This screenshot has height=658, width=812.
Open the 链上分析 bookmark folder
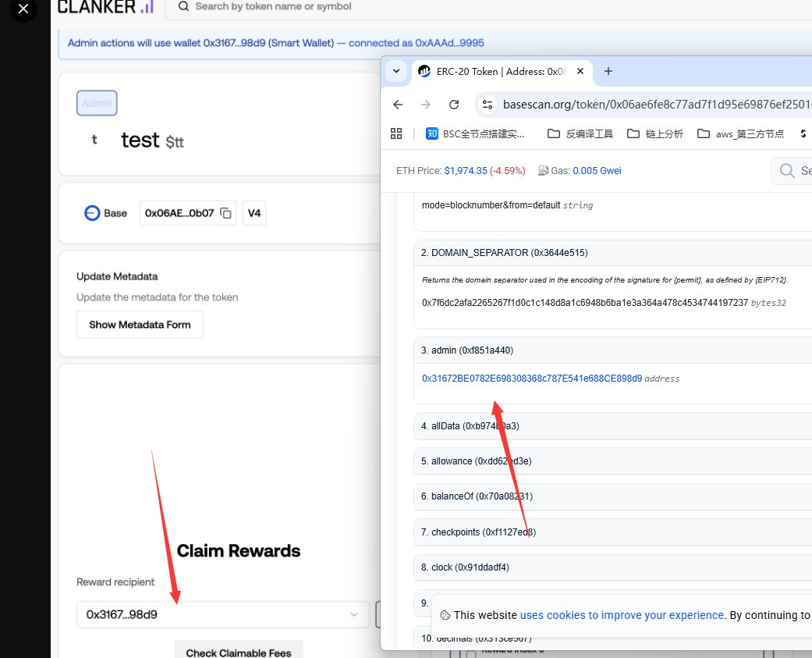[x=655, y=133]
